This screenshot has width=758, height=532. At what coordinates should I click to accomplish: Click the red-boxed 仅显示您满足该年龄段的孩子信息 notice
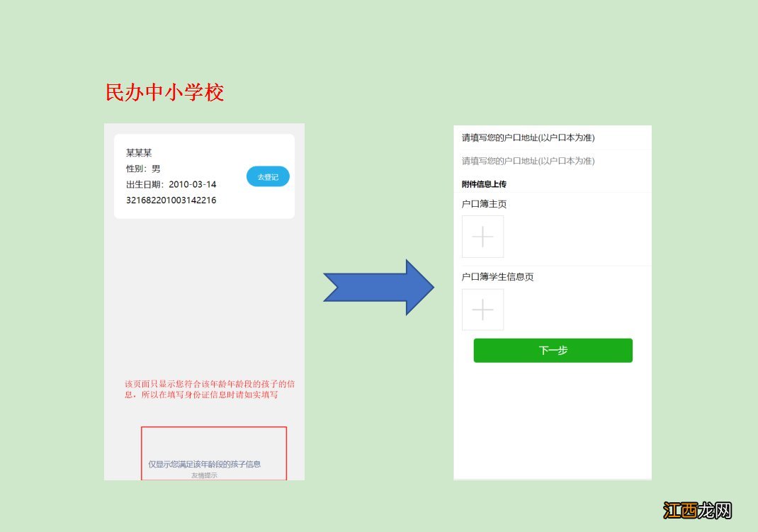(x=205, y=463)
